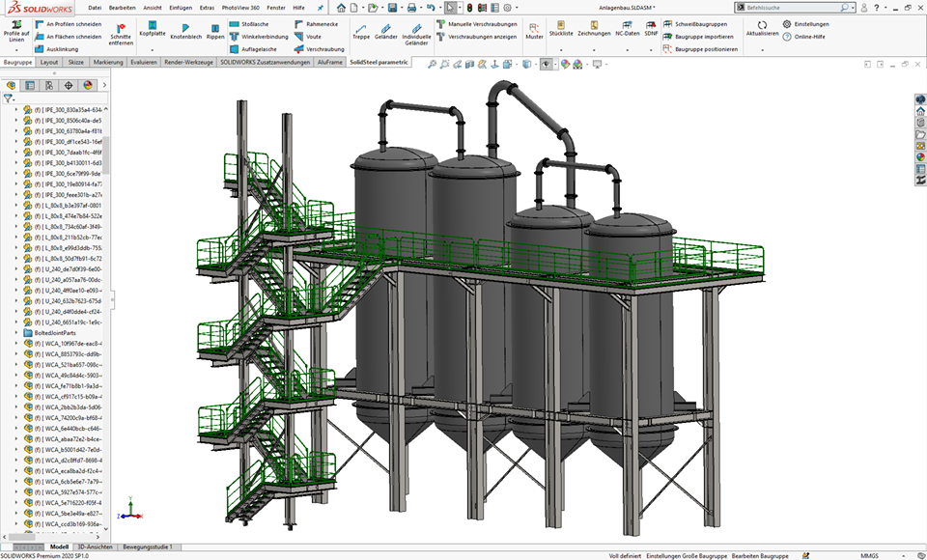Open the Einfügen menu
This screenshot has width=927, height=560.
click(x=180, y=7)
